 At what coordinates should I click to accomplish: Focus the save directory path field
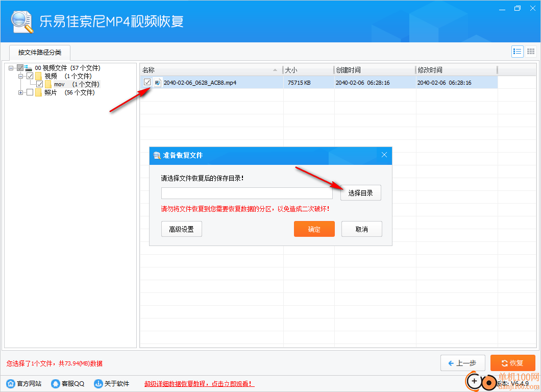tap(247, 193)
